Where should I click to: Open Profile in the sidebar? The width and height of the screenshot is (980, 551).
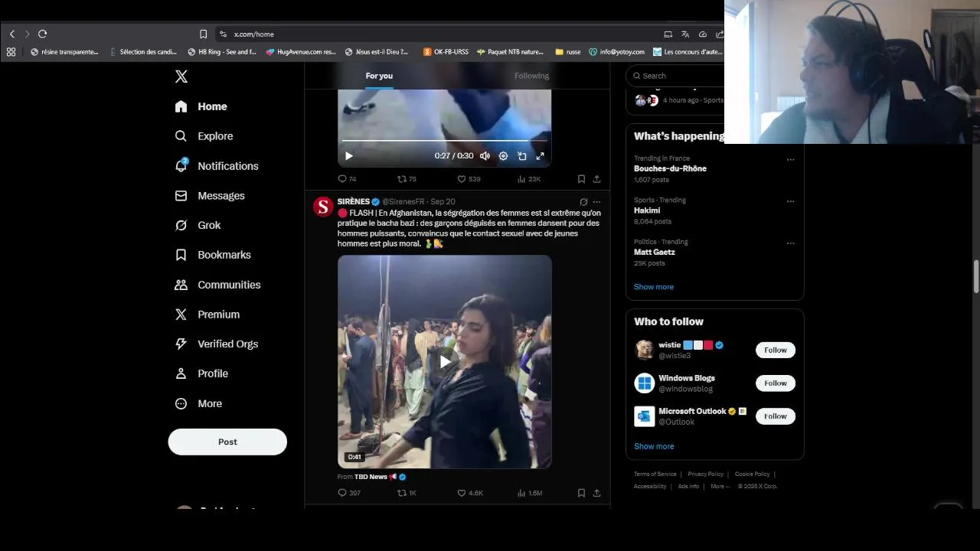(x=201, y=373)
